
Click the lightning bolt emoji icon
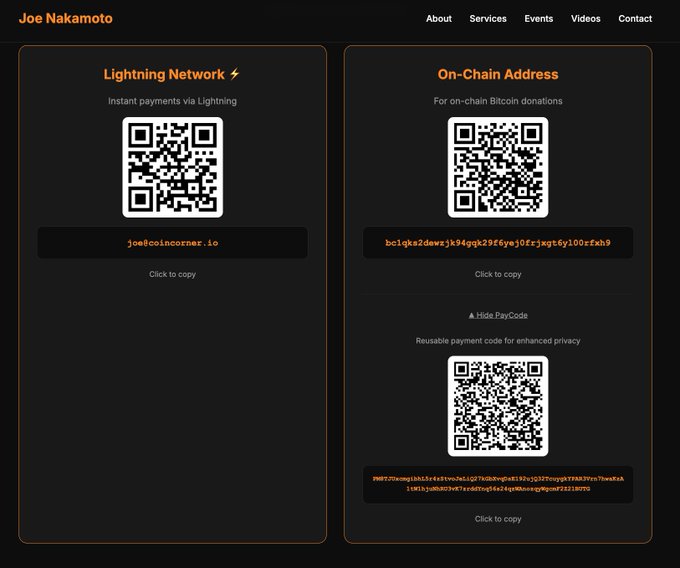tap(235, 74)
